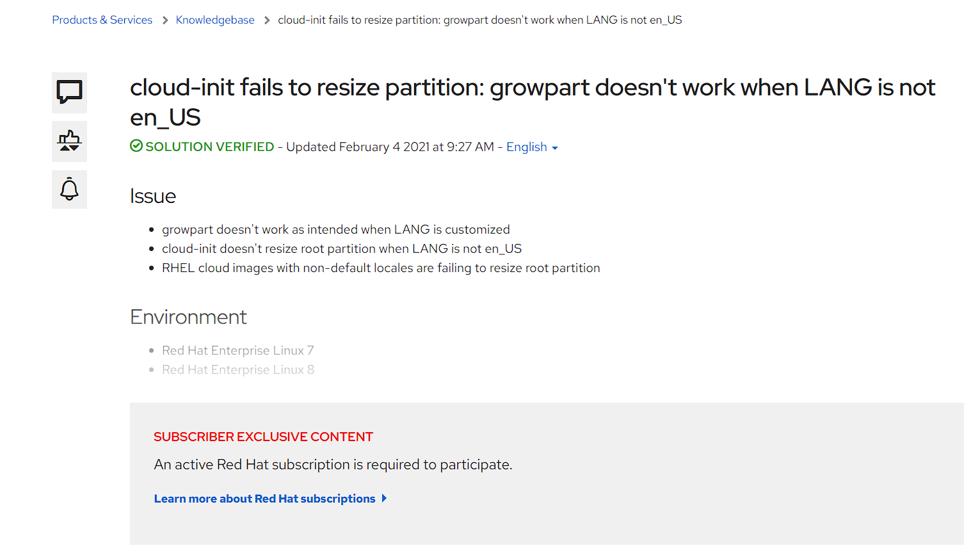The height and width of the screenshot is (557, 980).
Task: Click the caret beside English
Action: pos(555,148)
